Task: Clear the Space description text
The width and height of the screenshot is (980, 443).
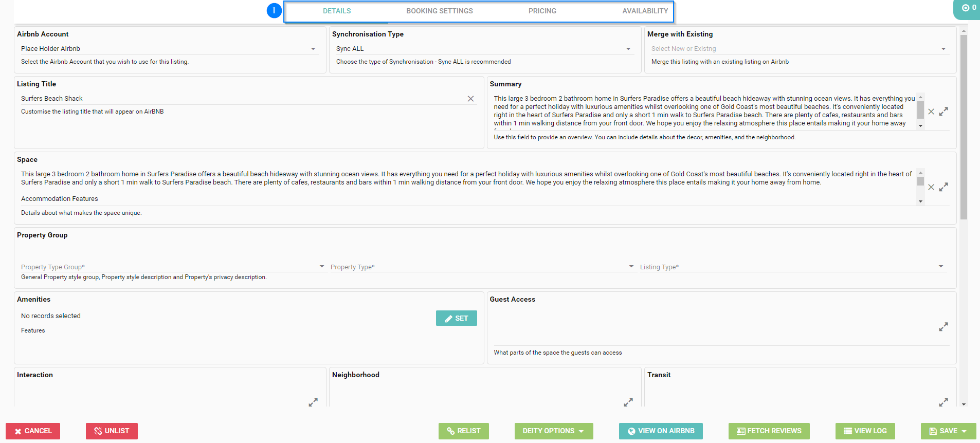Action: [931, 187]
